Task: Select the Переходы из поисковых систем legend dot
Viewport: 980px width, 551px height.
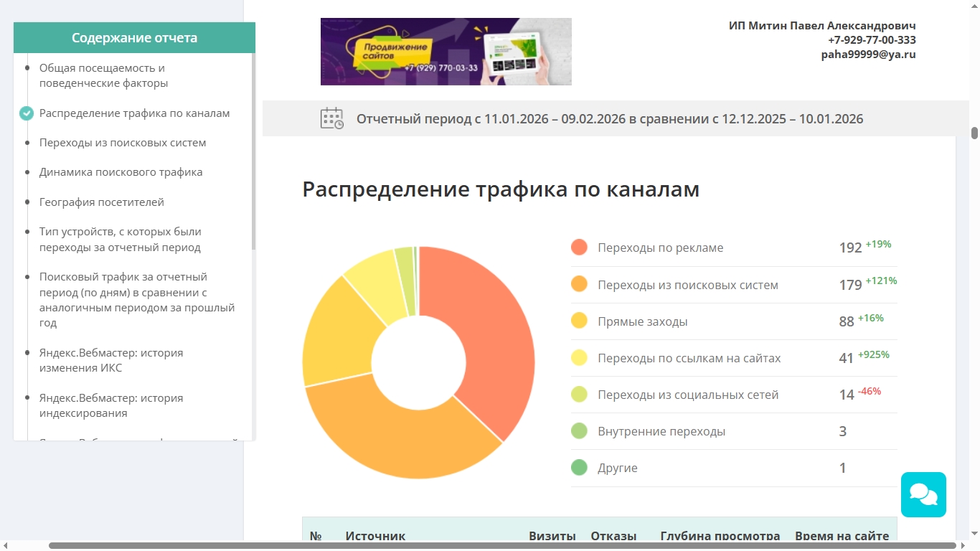Action: tap(579, 284)
